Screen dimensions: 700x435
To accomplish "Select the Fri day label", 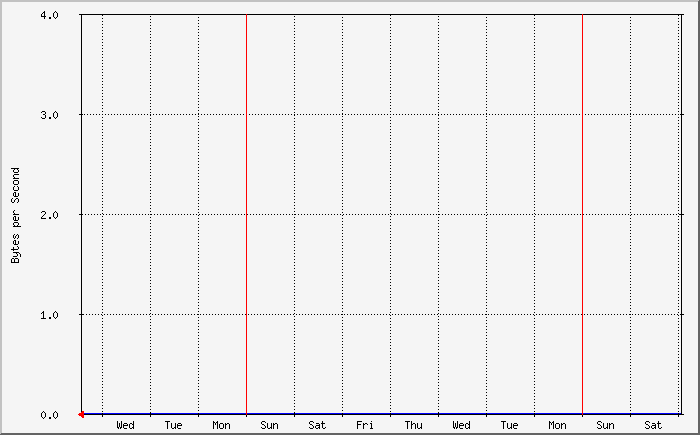I will pos(365,425).
